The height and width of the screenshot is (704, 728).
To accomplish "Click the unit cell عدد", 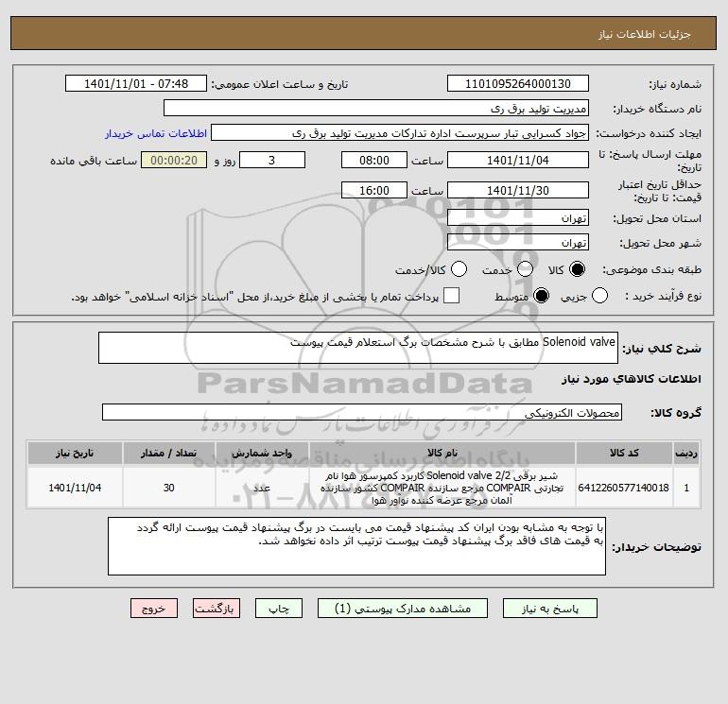I will click(262, 488).
